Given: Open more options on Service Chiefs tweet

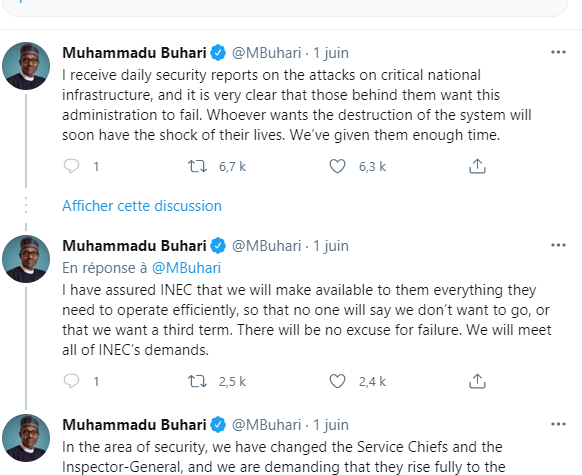Looking at the screenshot, I should pos(558,424).
